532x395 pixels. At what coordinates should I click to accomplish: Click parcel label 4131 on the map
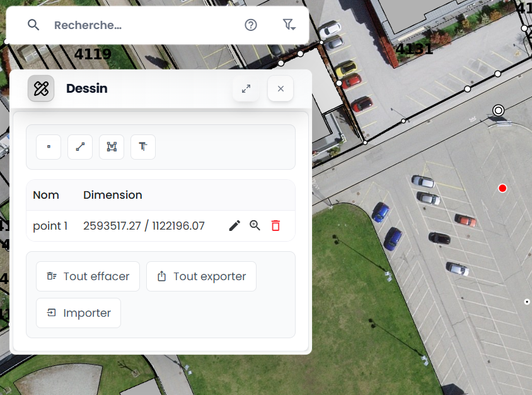(x=414, y=49)
